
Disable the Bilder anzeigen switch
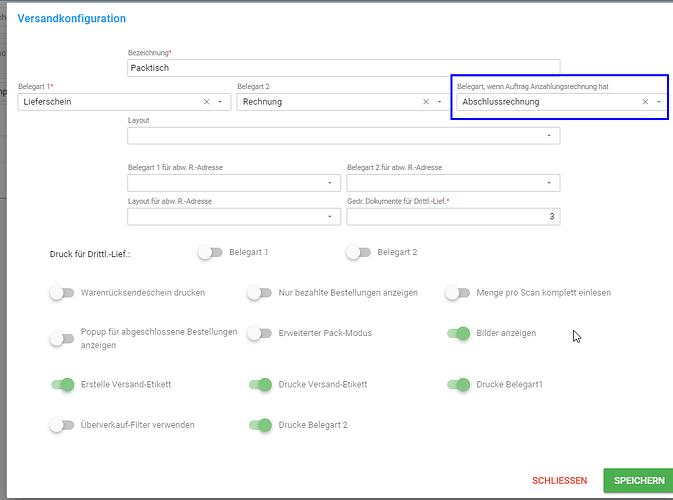458,333
